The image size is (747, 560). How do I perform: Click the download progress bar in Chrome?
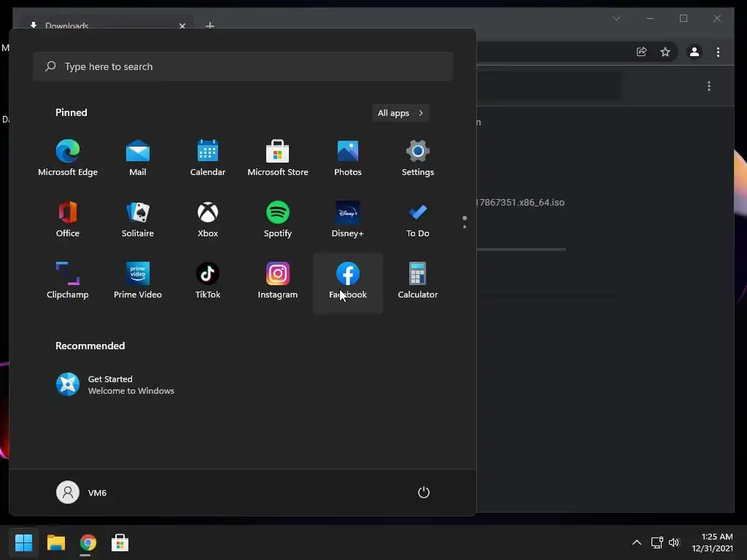(521, 249)
